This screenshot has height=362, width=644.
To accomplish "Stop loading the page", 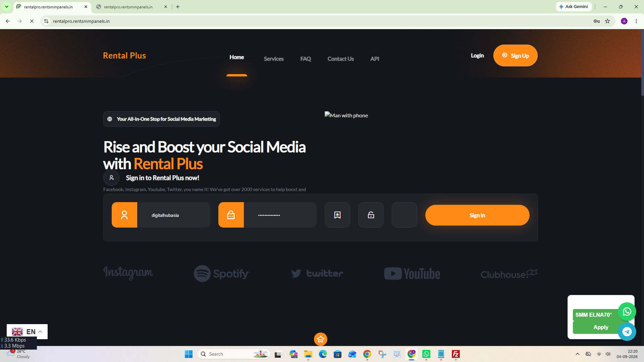I will coord(32,21).
